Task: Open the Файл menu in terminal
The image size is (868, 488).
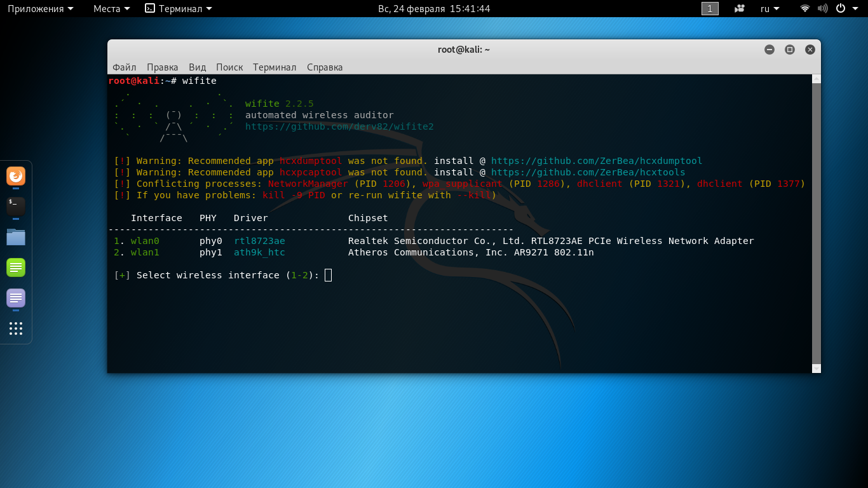Action: pyautogui.click(x=125, y=67)
